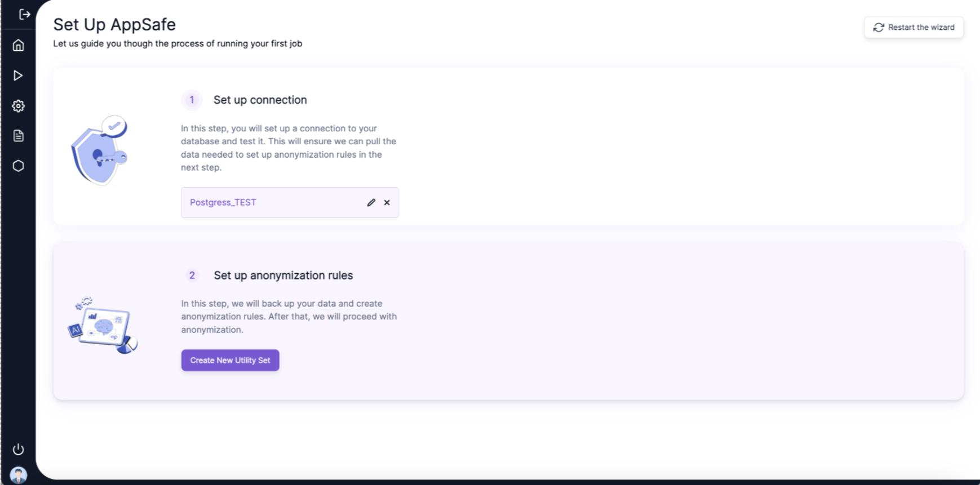The width and height of the screenshot is (980, 485).
Task: Open the Home icon in the sidebar
Action: pyautogui.click(x=18, y=45)
